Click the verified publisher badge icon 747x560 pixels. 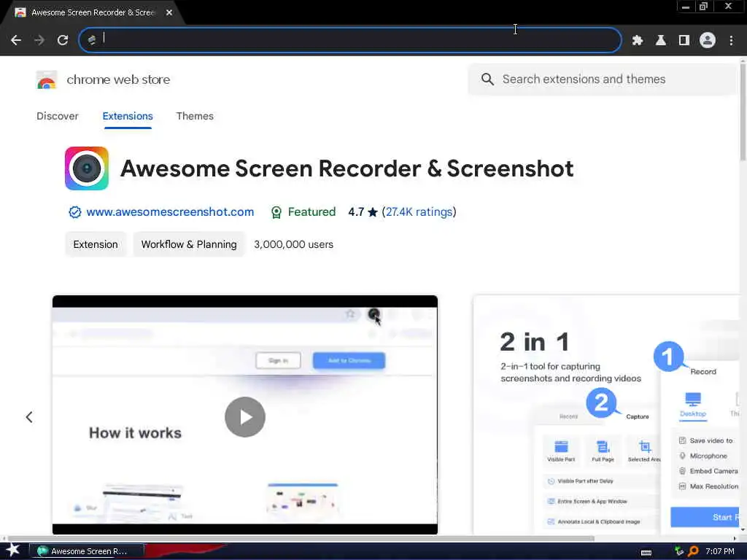[x=75, y=212]
